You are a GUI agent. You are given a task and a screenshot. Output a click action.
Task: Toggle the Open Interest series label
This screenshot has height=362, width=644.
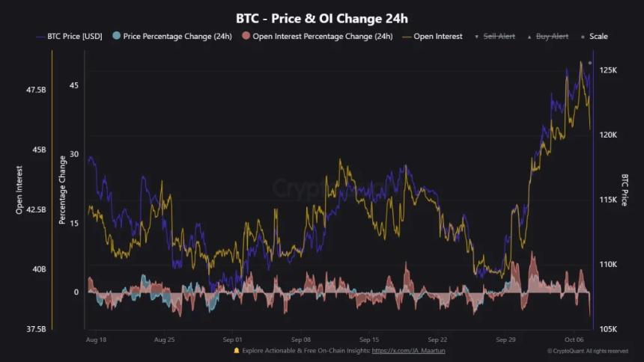440,36
